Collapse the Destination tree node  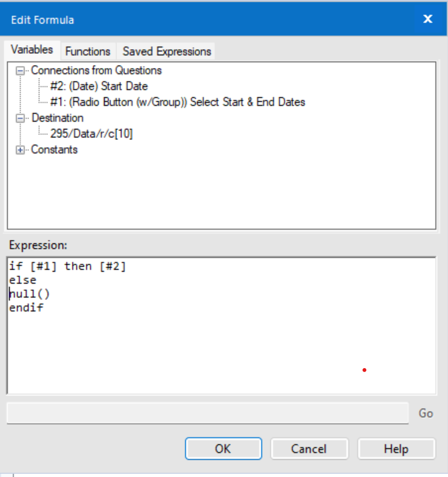(20, 118)
